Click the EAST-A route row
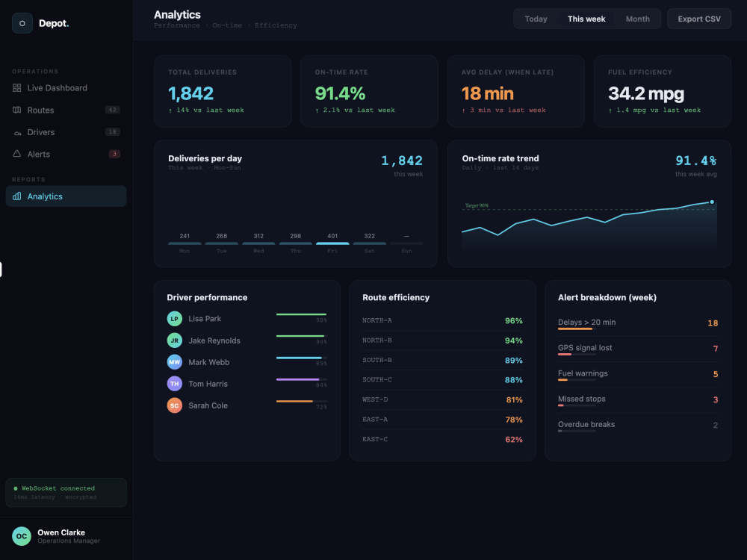 point(442,420)
